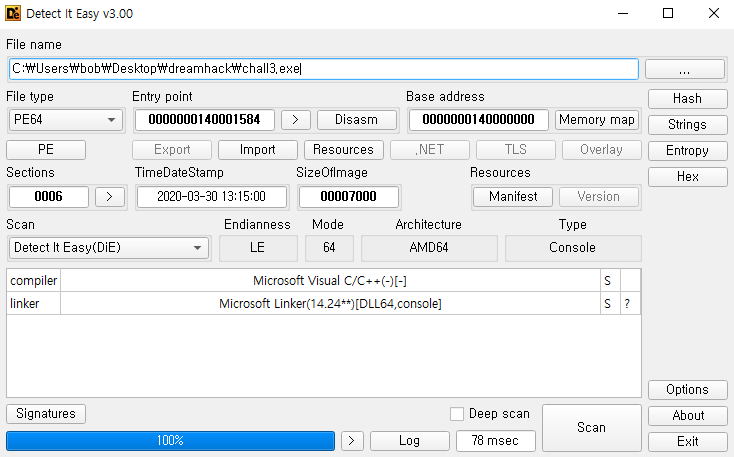734x457 pixels.
Task: Open the Hex viewer
Action: tap(687, 177)
